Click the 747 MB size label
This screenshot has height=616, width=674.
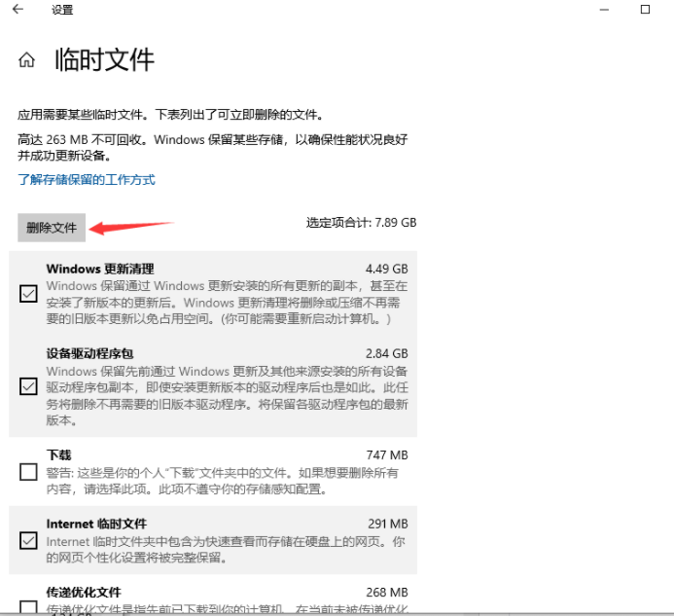pyautogui.click(x=386, y=454)
